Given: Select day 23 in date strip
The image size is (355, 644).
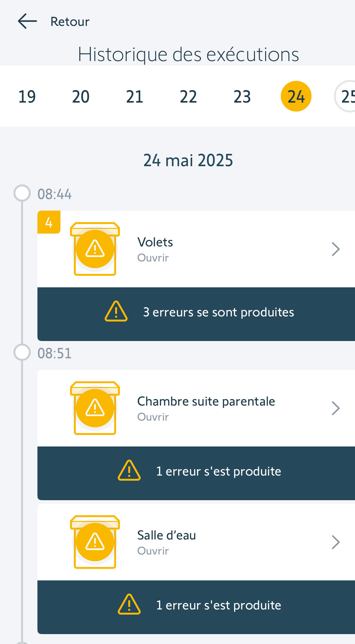Looking at the screenshot, I should click(242, 97).
